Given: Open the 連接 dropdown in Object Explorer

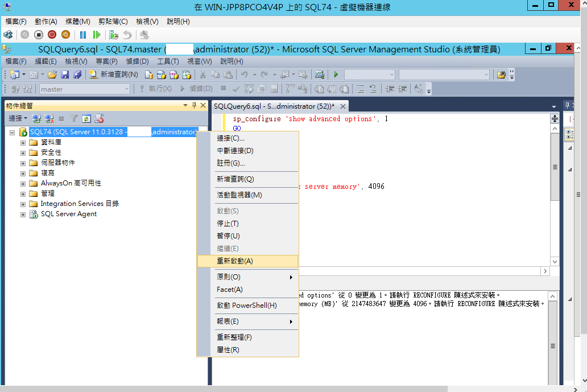Looking at the screenshot, I should [18, 119].
